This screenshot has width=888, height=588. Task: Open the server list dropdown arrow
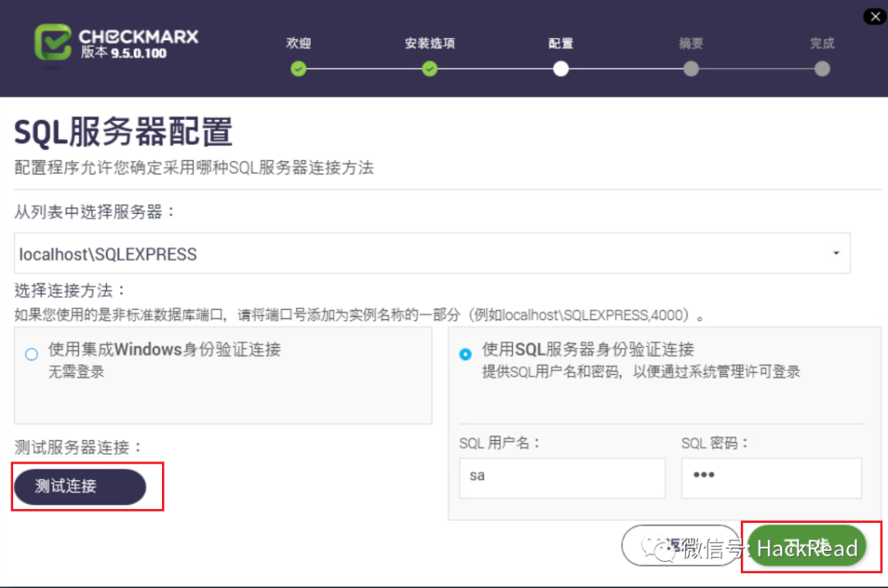836,253
